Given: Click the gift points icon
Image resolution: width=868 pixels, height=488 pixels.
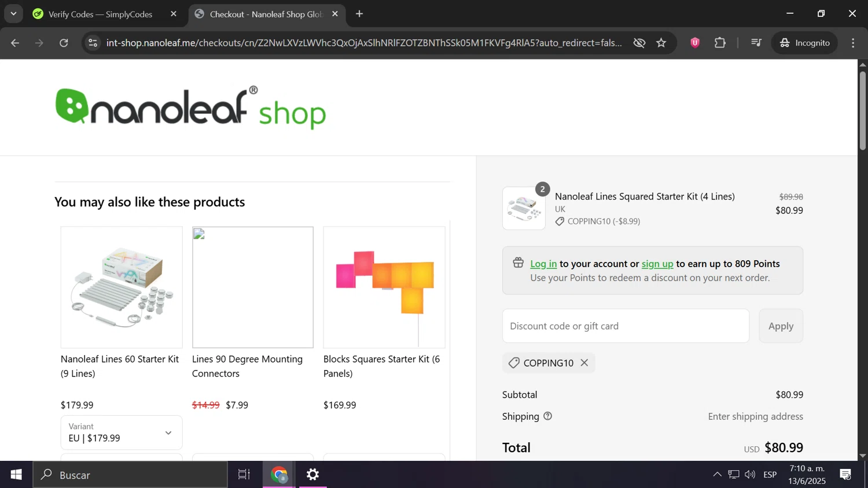Looking at the screenshot, I should pyautogui.click(x=518, y=263).
